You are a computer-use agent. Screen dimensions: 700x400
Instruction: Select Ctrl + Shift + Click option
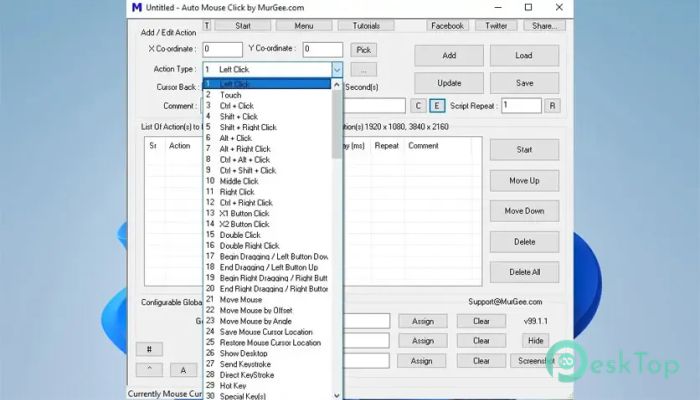(x=267, y=170)
